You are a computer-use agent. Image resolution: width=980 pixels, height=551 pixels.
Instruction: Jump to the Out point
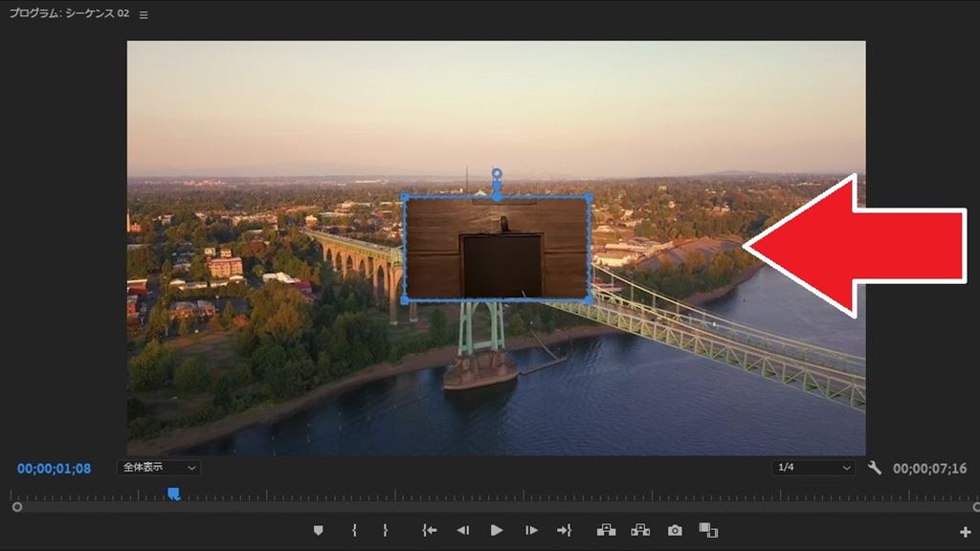pyautogui.click(x=564, y=530)
